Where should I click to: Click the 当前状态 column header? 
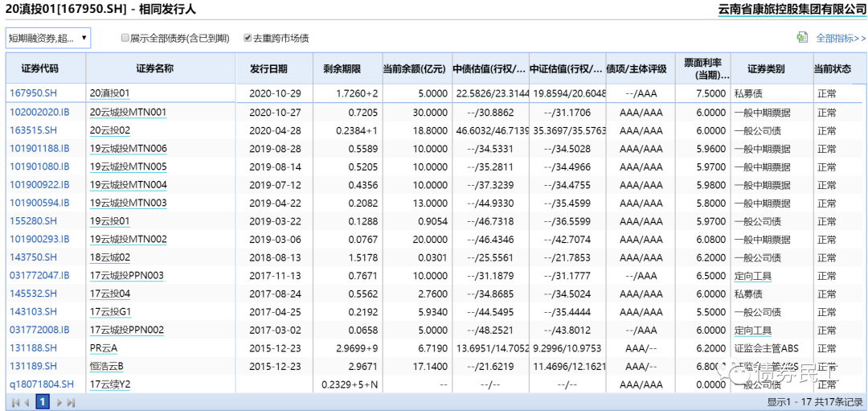833,69
